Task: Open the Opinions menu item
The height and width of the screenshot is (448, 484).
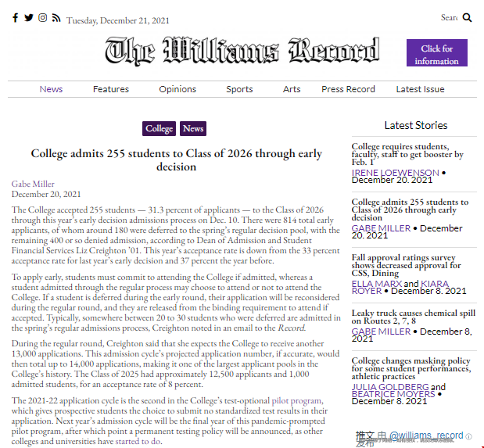Action: pos(177,89)
